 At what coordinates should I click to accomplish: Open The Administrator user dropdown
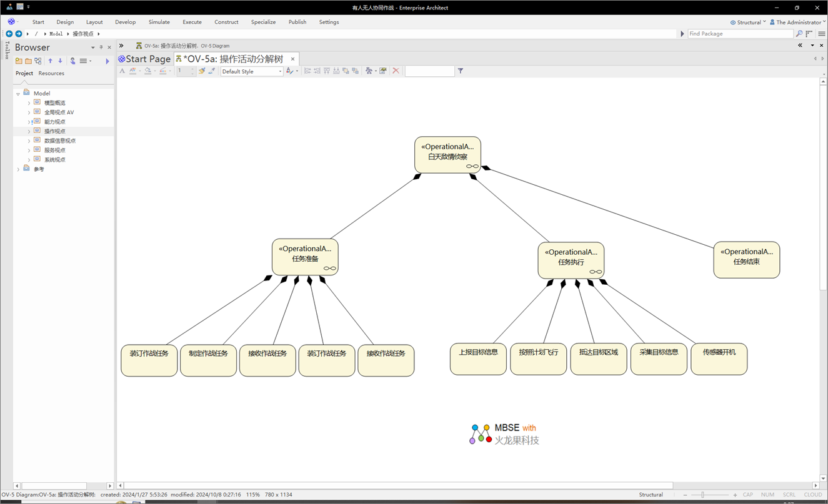point(797,22)
